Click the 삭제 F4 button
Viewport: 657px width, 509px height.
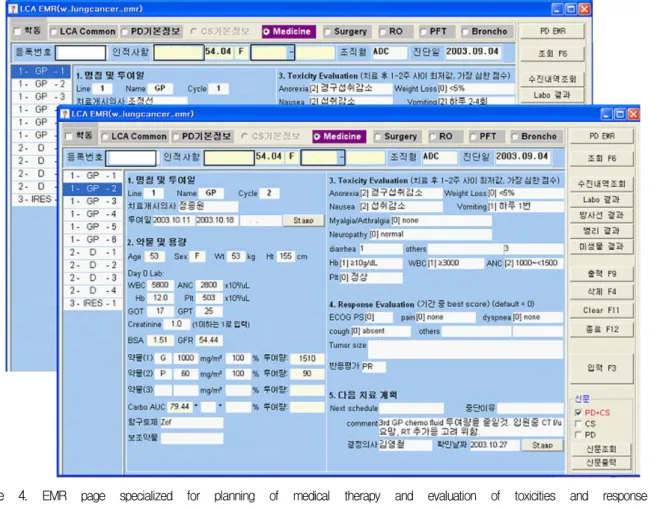pyautogui.click(x=602, y=292)
